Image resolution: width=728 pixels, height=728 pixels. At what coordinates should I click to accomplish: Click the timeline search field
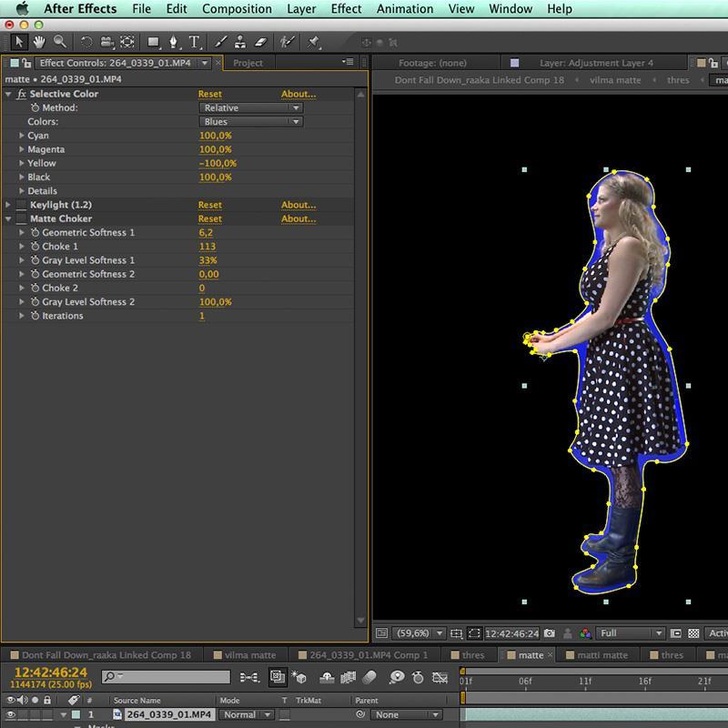(167, 677)
